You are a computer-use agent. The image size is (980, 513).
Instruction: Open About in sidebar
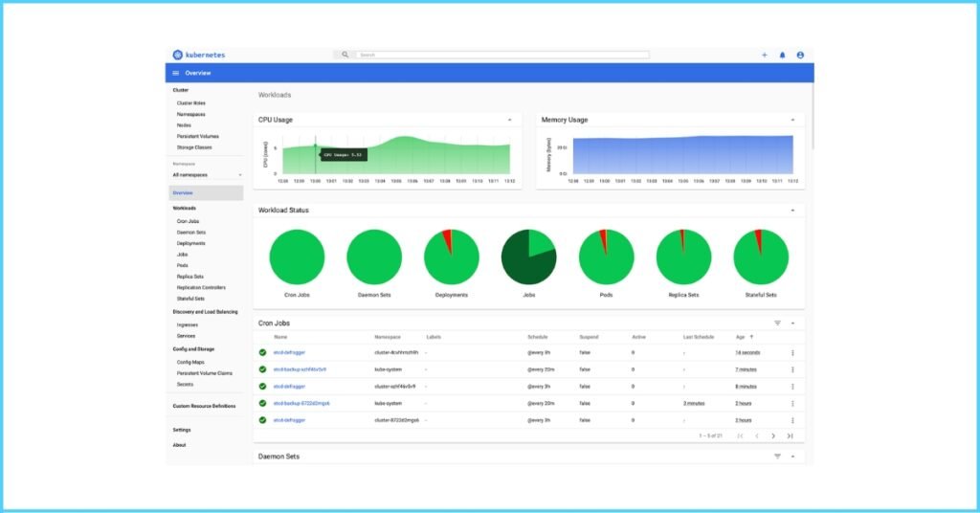pos(179,445)
